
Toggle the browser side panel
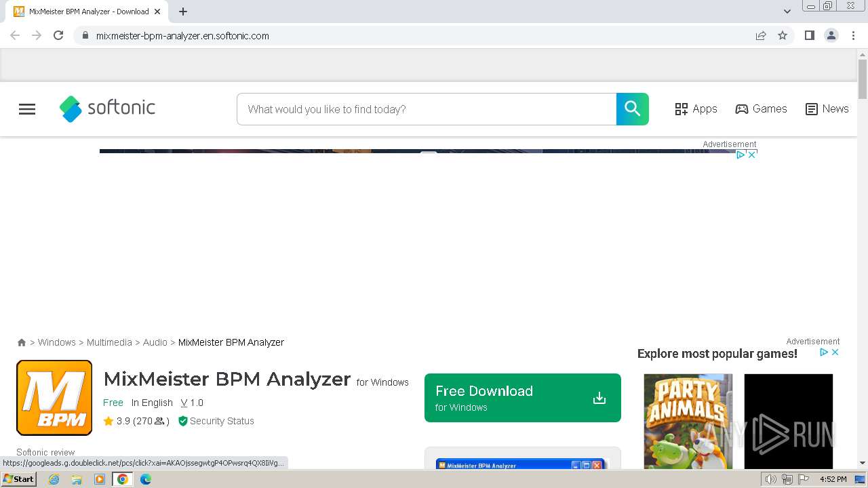[x=810, y=36]
